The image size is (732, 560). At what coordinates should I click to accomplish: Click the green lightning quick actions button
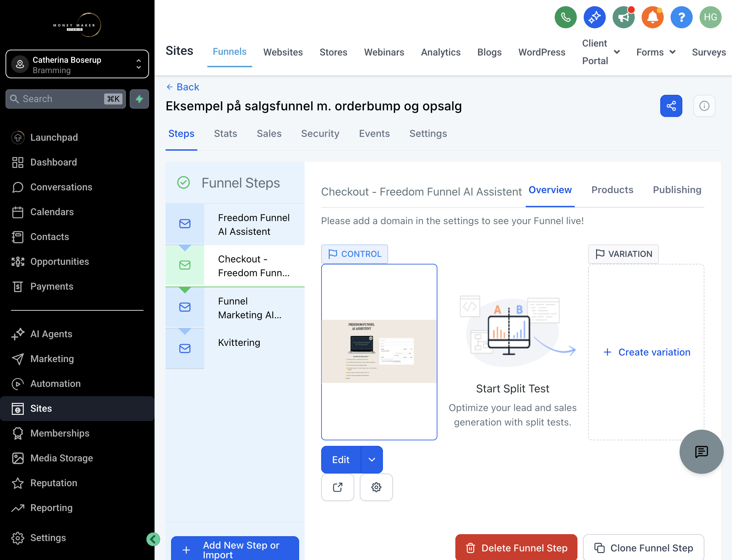(x=139, y=99)
